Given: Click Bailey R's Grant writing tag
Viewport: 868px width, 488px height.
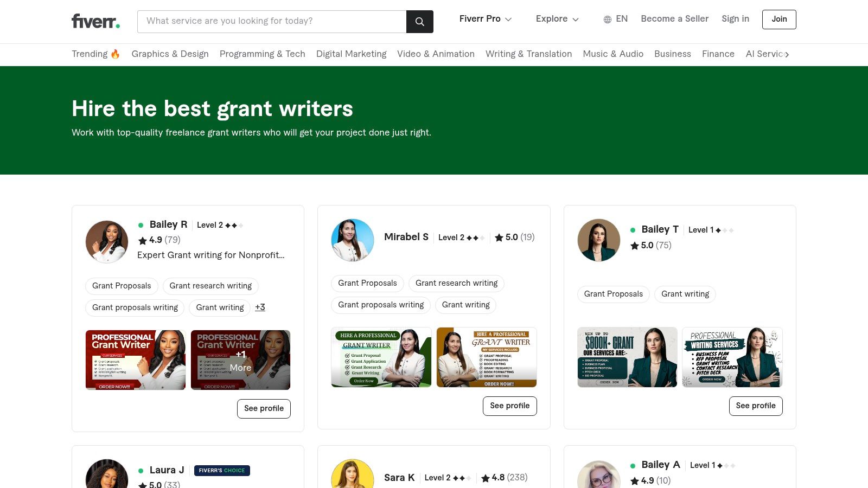Looking at the screenshot, I should click(220, 307).
